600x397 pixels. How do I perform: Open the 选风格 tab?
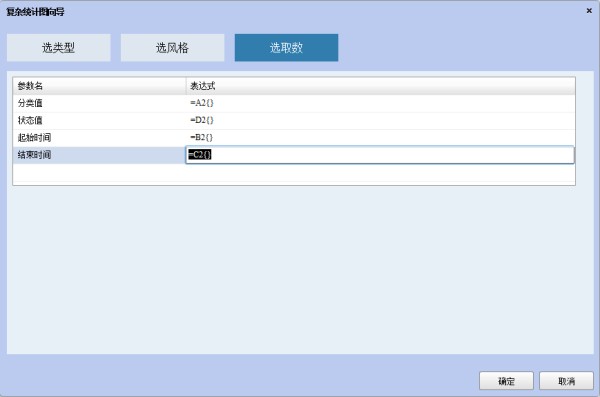[173, 47]
